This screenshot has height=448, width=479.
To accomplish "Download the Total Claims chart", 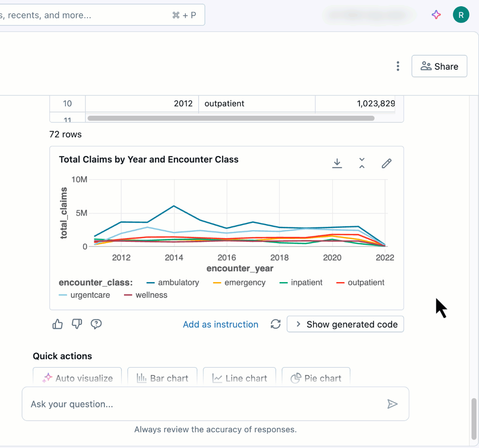I will click(x=337, y=163).
